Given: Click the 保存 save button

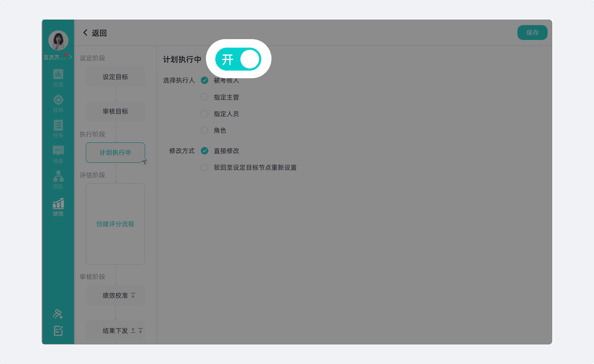Looking at the screenshot, I should (532, 33).
